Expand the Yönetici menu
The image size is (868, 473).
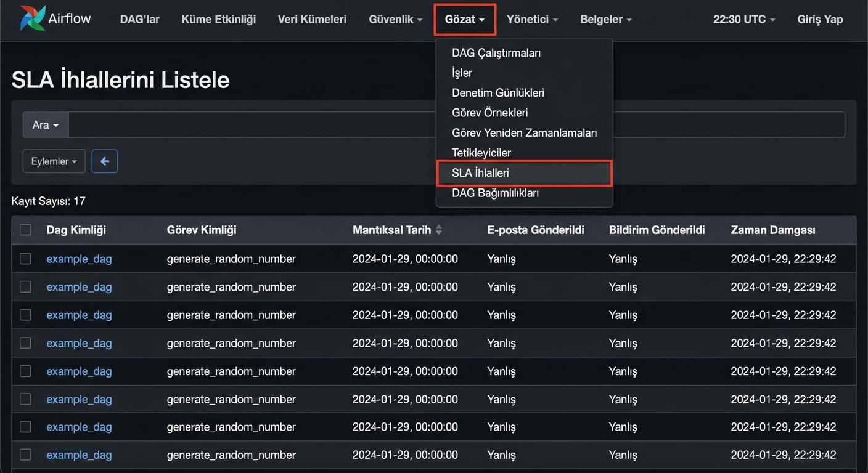(x=531, y=19)
